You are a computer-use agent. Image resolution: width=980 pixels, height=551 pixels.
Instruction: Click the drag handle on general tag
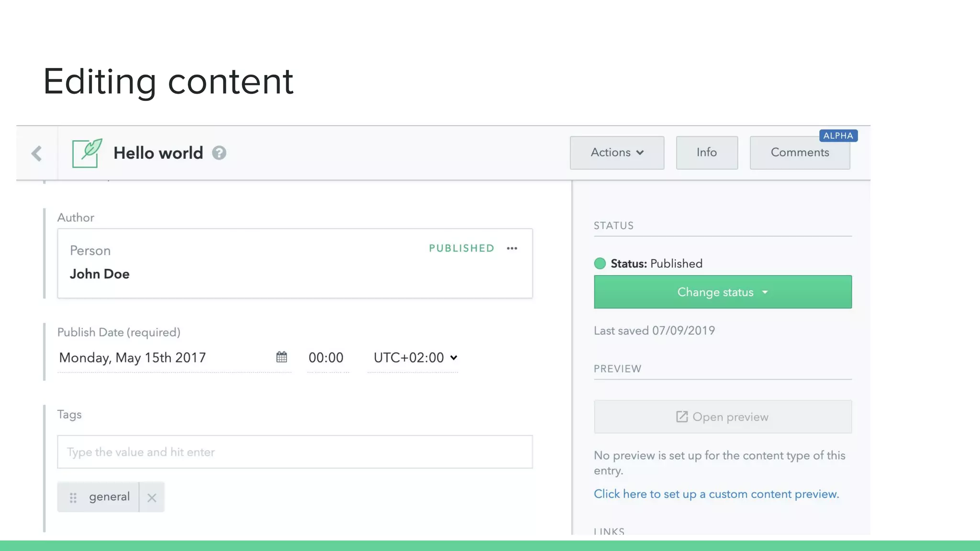[x=73, y=497]
